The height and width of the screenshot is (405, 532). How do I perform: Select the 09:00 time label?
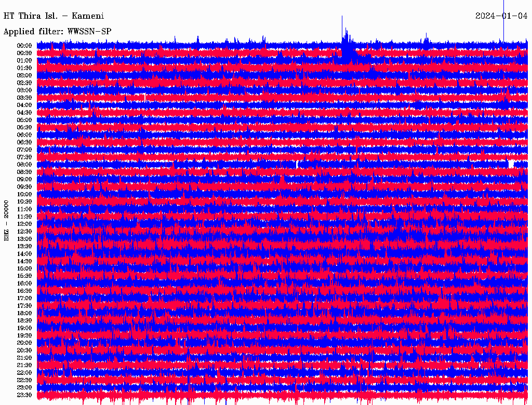coord(24,180)
